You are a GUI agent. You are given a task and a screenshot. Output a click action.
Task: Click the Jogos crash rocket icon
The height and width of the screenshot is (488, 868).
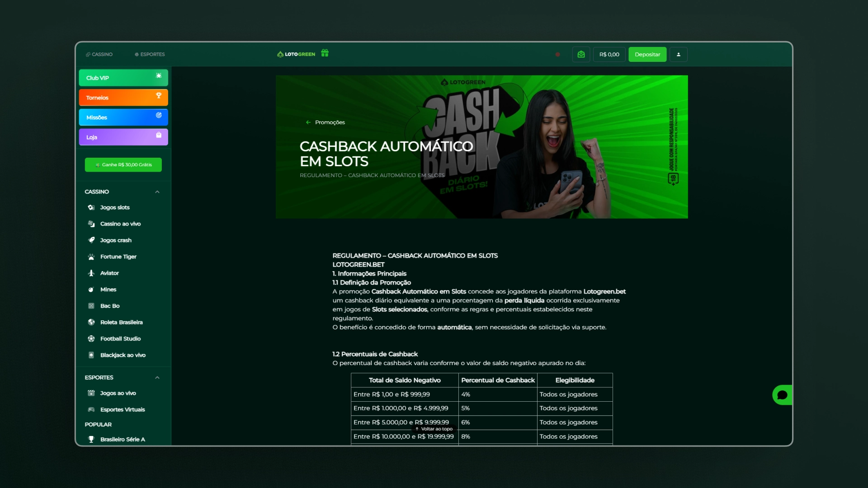[91, 240]
